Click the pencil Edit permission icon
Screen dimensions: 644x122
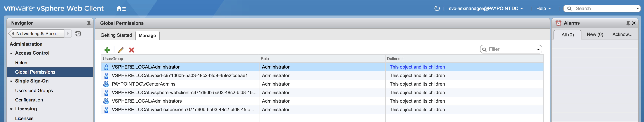(121, 50)
